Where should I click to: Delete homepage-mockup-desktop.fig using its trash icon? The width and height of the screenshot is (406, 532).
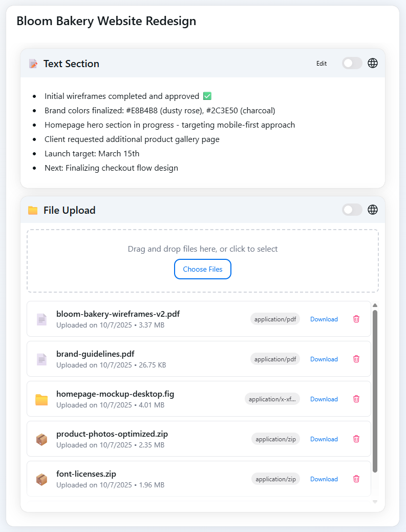[356, 399]
